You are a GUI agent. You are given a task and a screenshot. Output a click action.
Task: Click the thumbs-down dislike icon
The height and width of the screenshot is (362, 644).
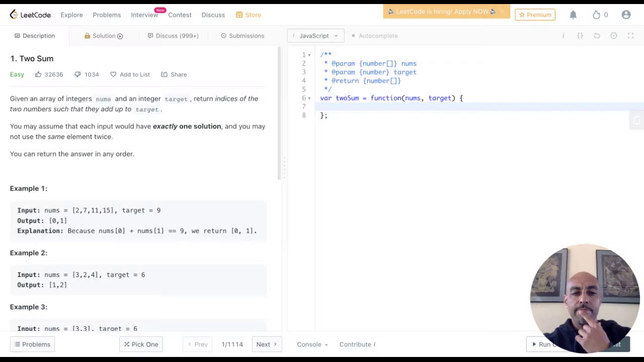tap(77, 74)
